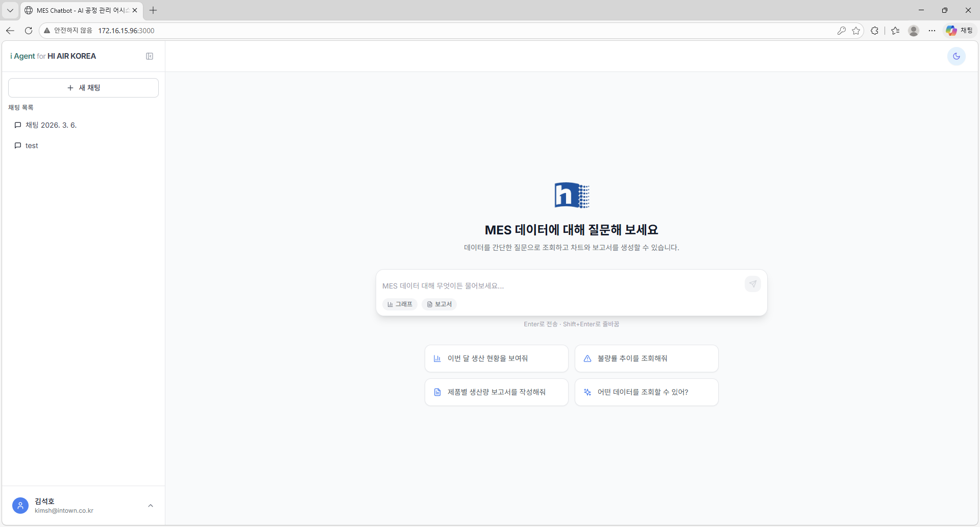Bookmark page with star icon
Image resolution: width=980 pixels, height=527 pixels.
(856, 31)
